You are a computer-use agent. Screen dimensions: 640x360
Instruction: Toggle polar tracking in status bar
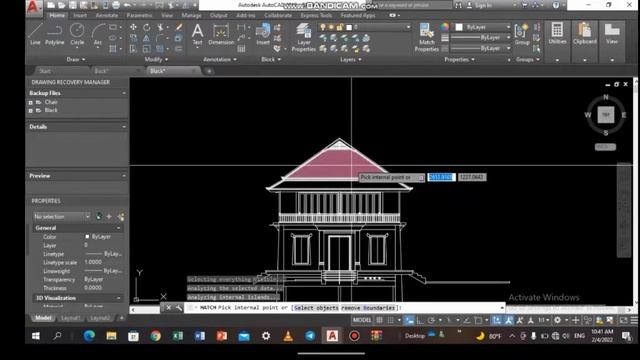click(x=431, y=320)
